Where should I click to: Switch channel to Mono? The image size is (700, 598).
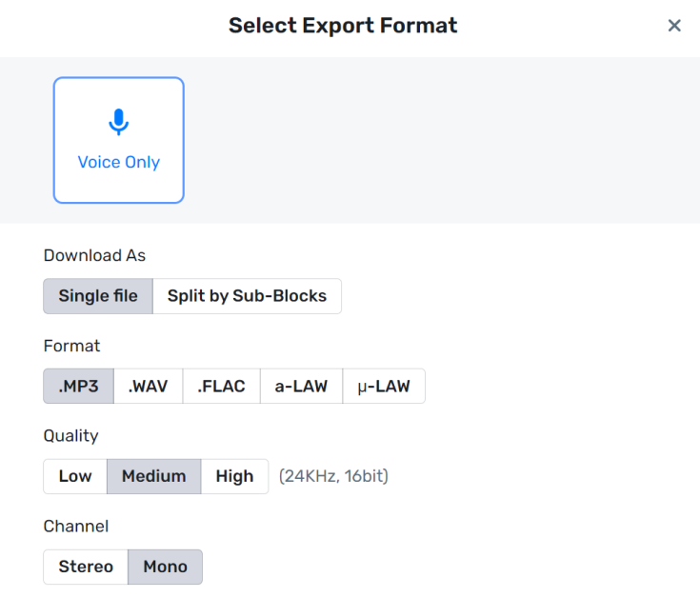pyautogui.click(x=165, y=567)
